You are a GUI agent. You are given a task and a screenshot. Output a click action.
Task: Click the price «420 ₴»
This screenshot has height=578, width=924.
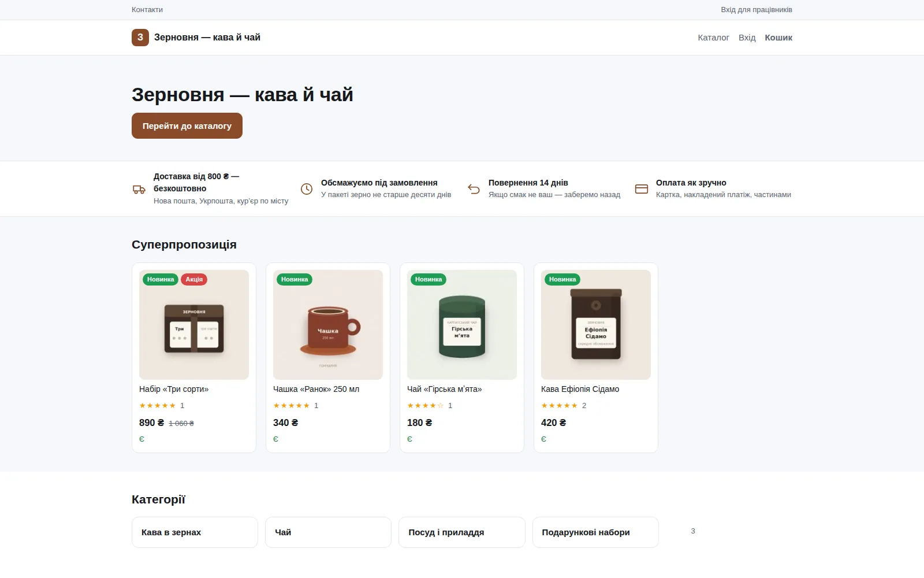[553, 423]
